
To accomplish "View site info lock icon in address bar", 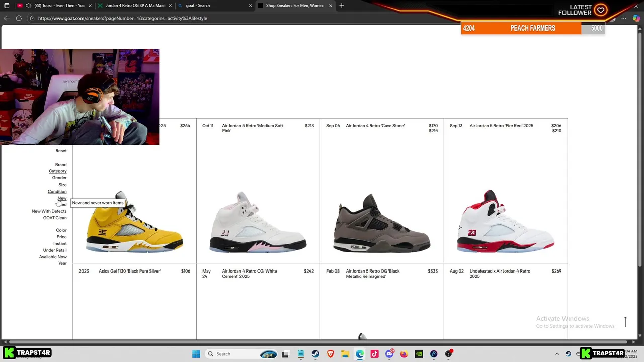I will [32, 18].
